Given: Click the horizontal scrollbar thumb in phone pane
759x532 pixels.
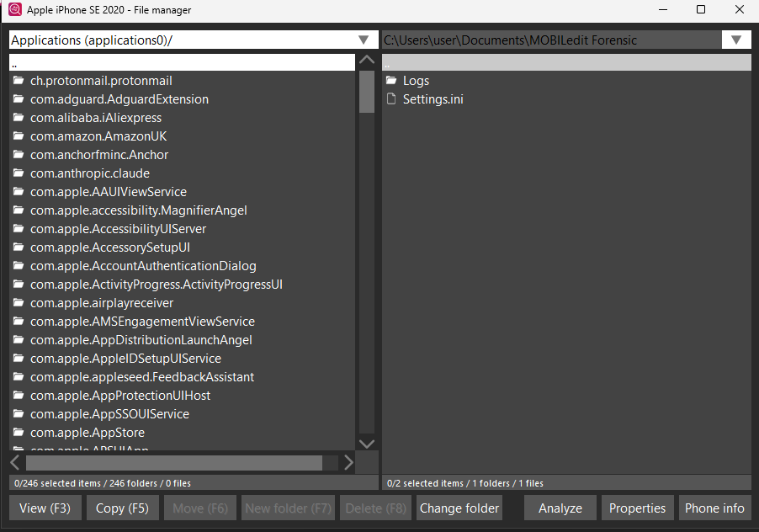Looking at the screenshot, I should tap(174, 463).
